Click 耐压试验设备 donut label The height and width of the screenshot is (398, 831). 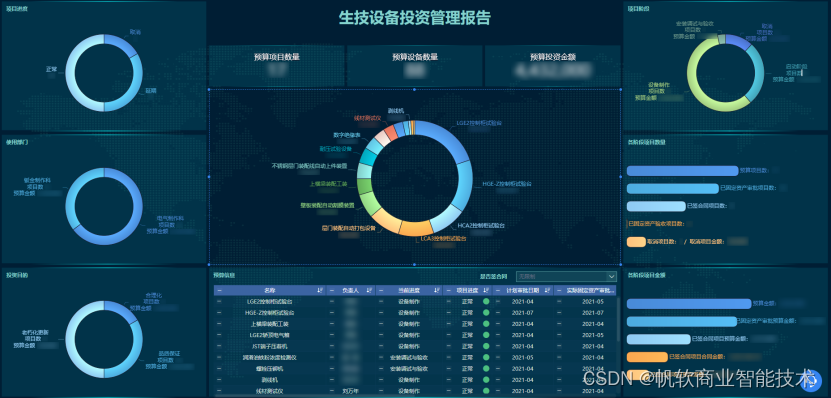coord(335,149)
